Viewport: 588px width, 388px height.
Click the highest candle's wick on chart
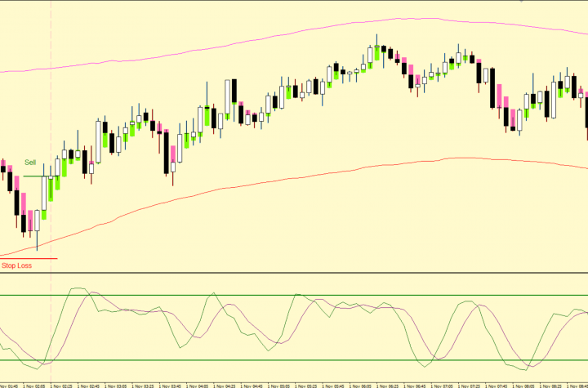tap(376, 38)
